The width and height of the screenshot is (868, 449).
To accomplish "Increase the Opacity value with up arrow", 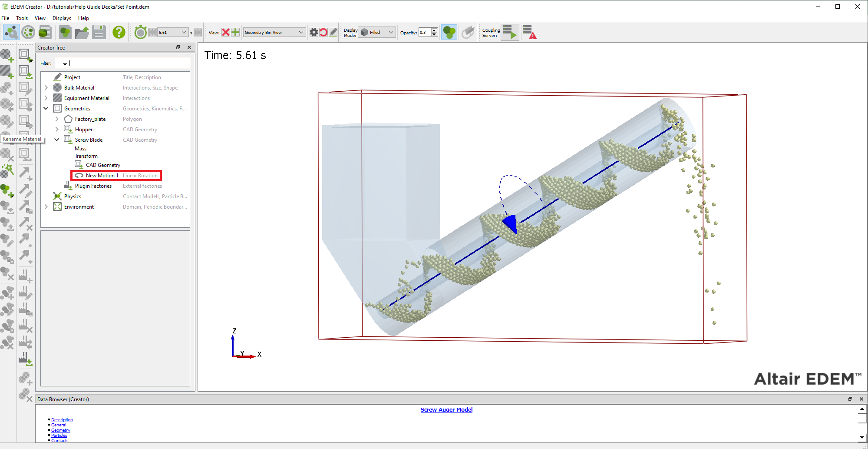I will [x=434, y=30].
